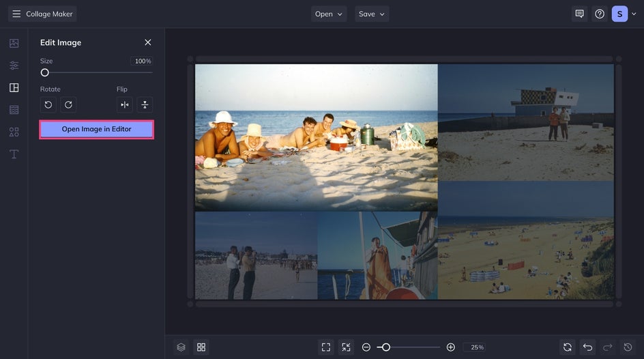The width and height of the screenshot is (644, 359).
Task: Open the Graphics shapes sidebar icon
Action: (14, 132)
